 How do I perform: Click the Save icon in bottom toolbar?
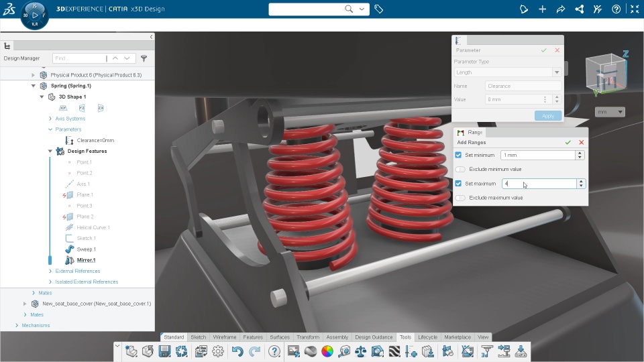[x=165, y=351]
